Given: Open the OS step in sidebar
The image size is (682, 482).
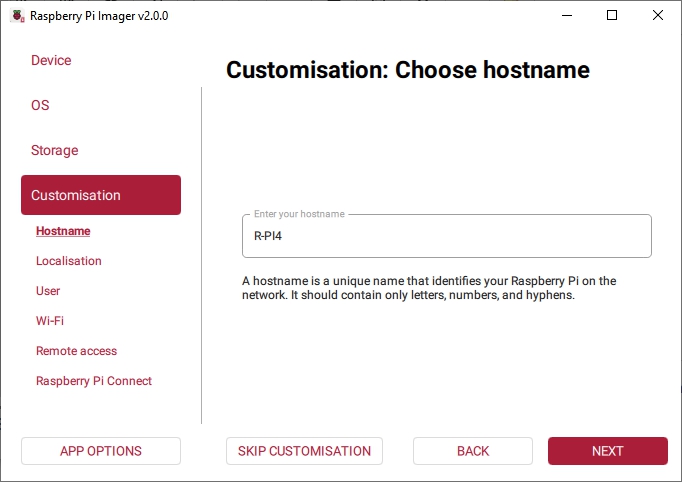Looking at the screenshot, I should 40,105.
